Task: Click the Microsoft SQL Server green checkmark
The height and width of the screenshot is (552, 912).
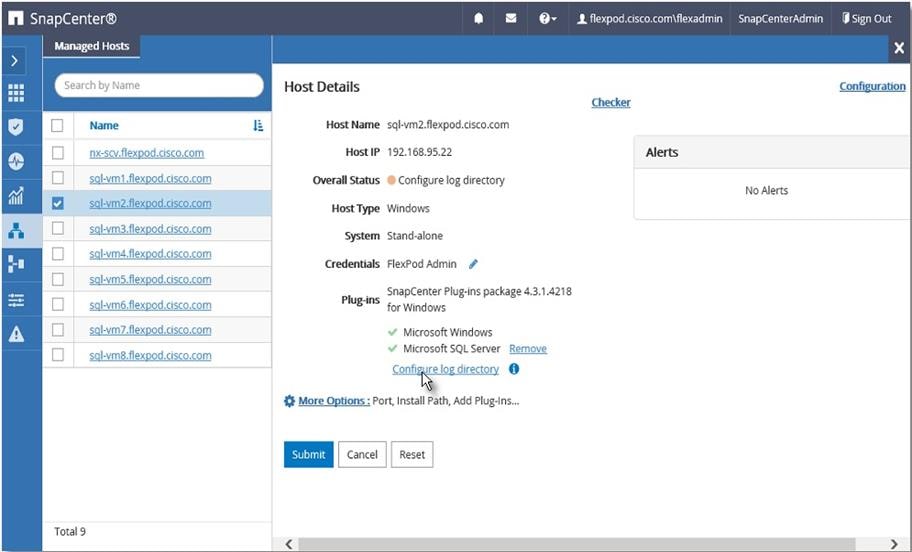Action: pos(393,348)
